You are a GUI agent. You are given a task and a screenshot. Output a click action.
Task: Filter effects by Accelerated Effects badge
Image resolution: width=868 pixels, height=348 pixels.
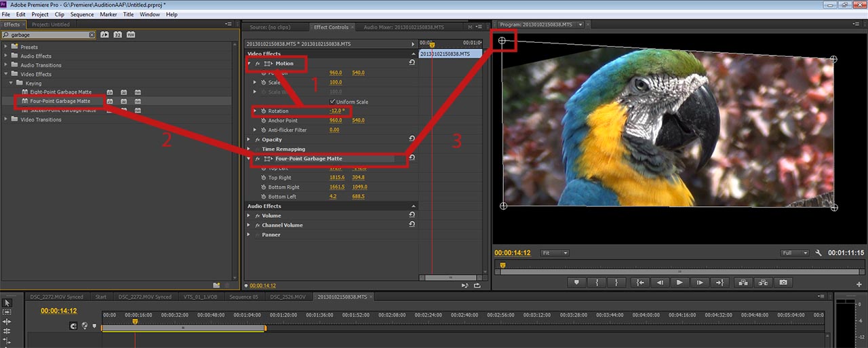click(x=104, y=35)
